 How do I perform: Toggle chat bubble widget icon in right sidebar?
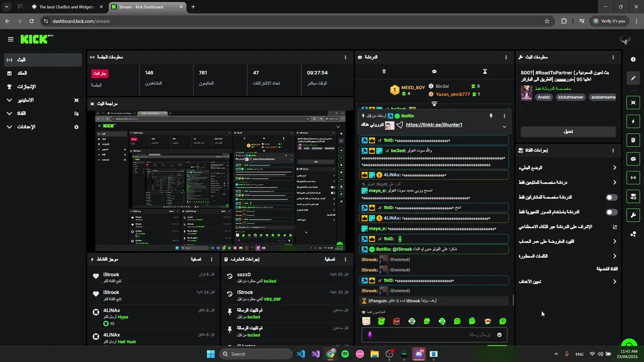(x=633, y=159)
